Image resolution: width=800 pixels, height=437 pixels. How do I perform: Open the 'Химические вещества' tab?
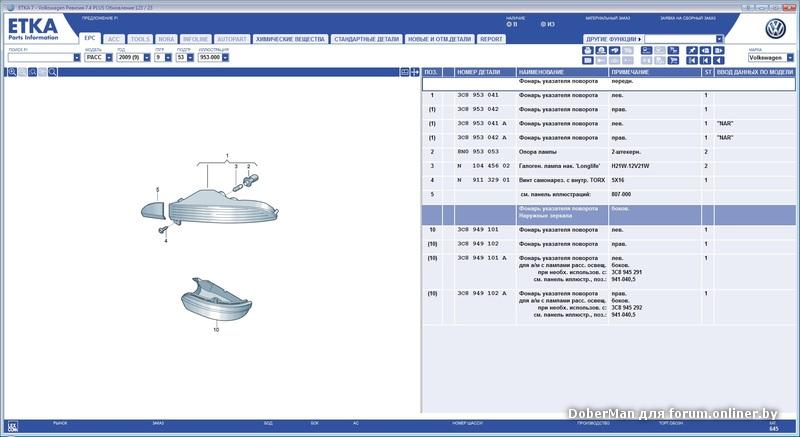(290, 39)
